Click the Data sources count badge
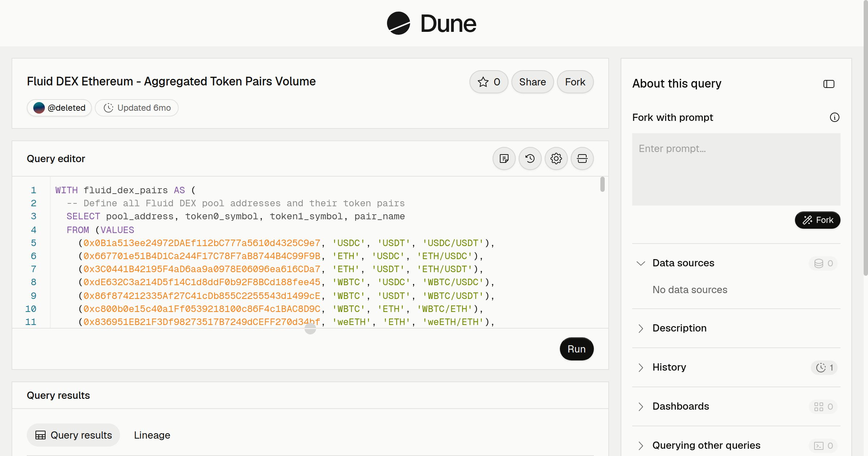The height and width of the screenshot is (456, 868). pyautogui.click(x=823, y=263)
